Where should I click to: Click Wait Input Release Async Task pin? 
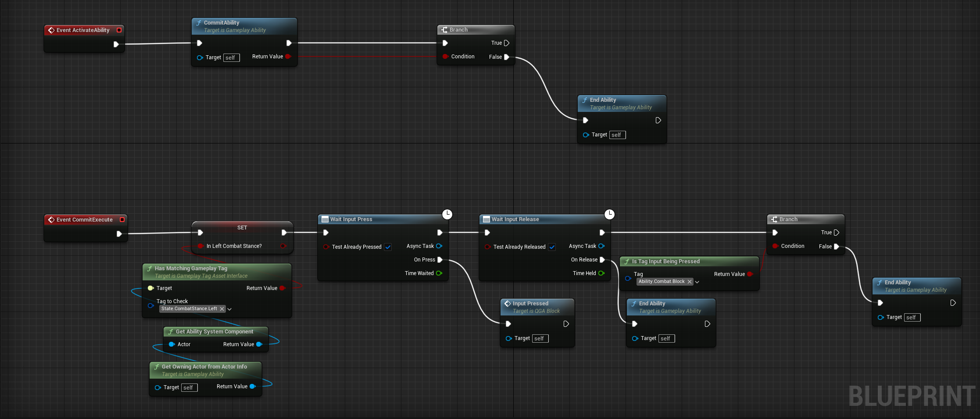601,246
